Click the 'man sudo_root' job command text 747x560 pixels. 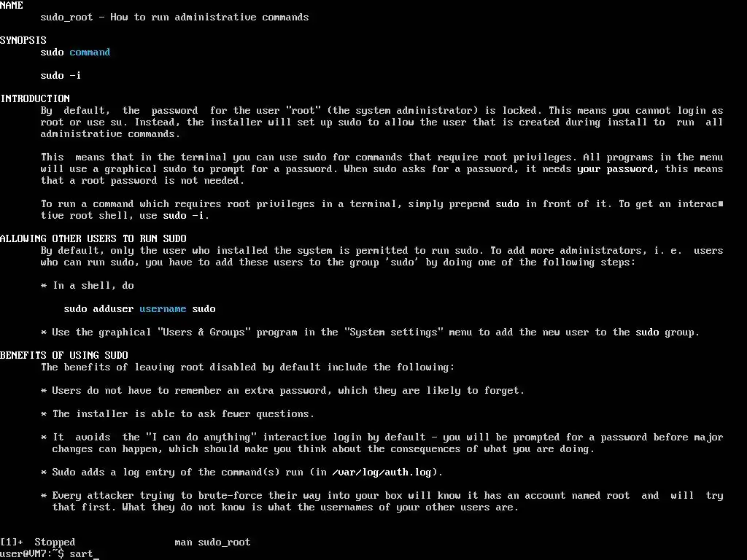(x=212, y=542)
